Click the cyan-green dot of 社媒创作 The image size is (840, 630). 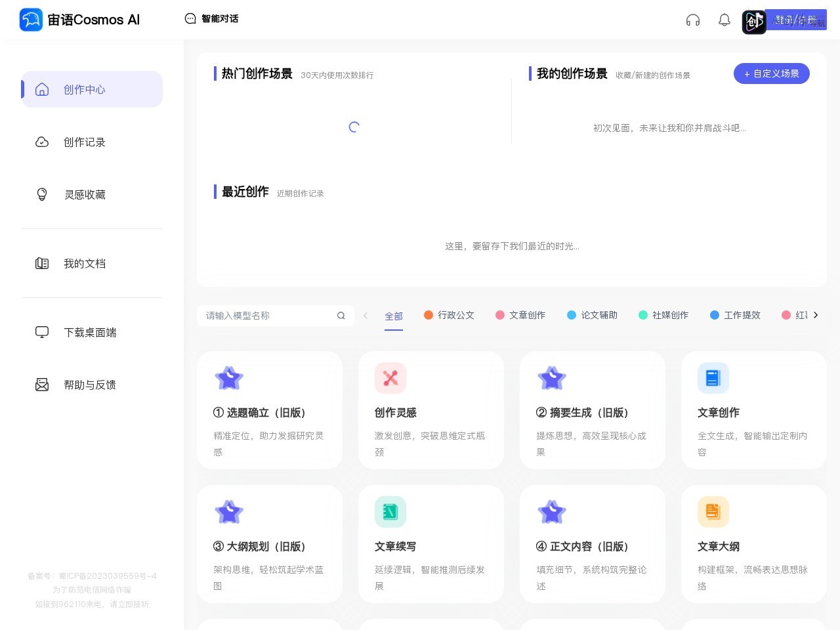(x=643, y=315)
